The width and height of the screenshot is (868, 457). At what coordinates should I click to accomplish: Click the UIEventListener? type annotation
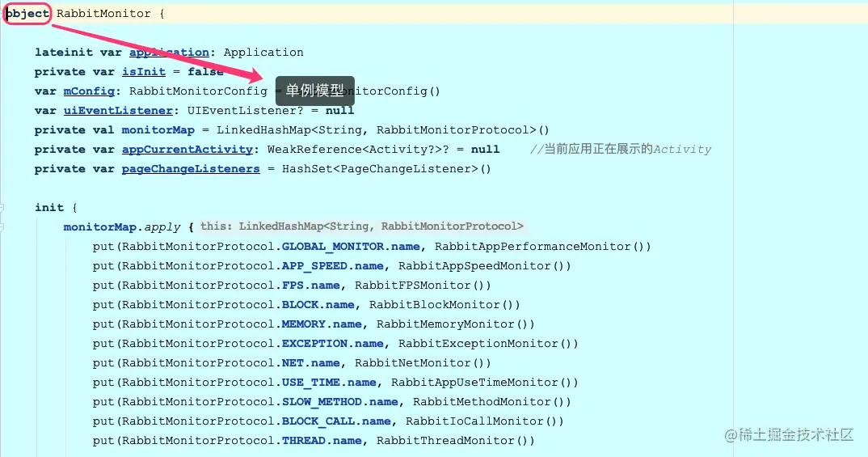[245, 110]
